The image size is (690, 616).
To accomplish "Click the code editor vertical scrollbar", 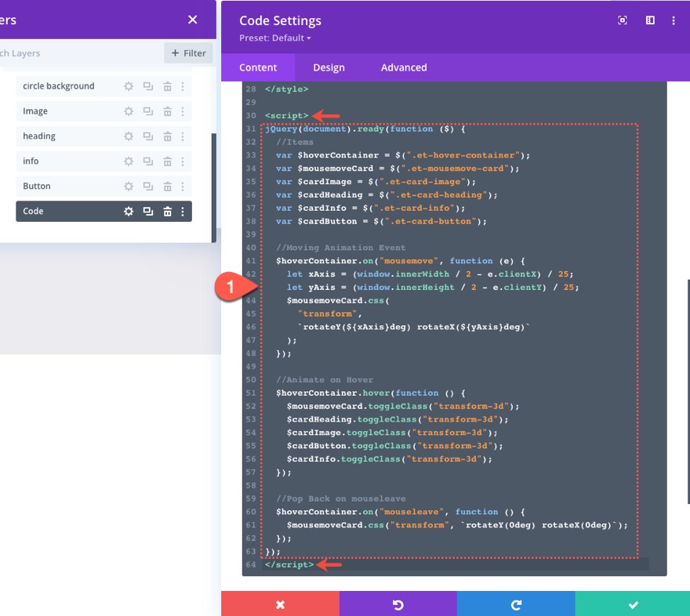I will 688,391.
